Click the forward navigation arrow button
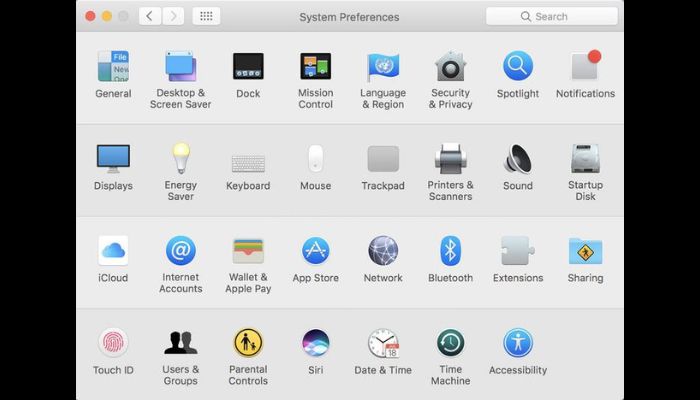The width and height of the screenshot is (700, 400). click(173, 17)
